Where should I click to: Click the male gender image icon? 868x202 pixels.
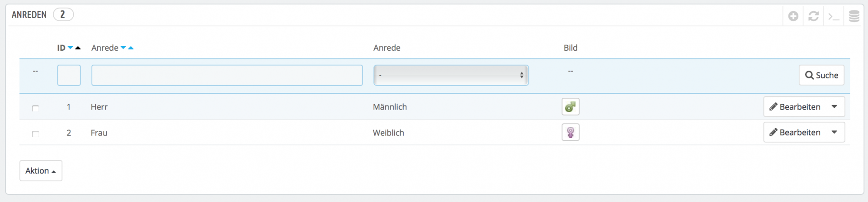click(x=571, y=107)
